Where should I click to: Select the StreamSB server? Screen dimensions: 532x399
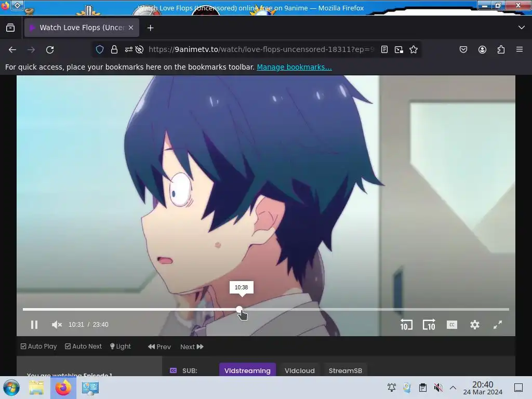(x=345, y=370)
